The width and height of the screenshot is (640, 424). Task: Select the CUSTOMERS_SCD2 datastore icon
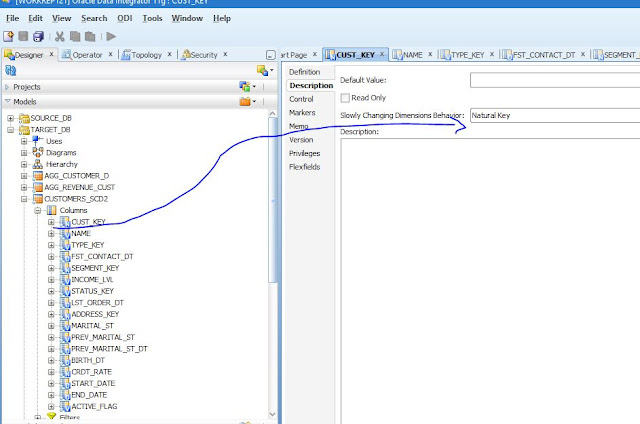[38, 199]
